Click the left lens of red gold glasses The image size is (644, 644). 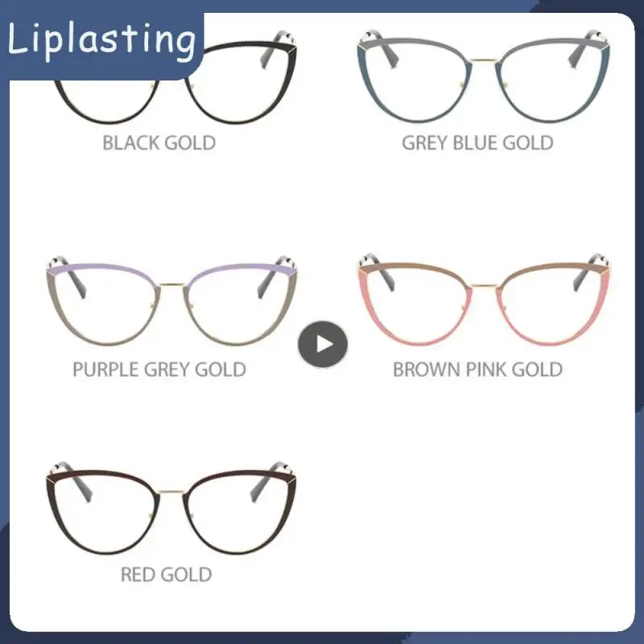coord(104,514)
